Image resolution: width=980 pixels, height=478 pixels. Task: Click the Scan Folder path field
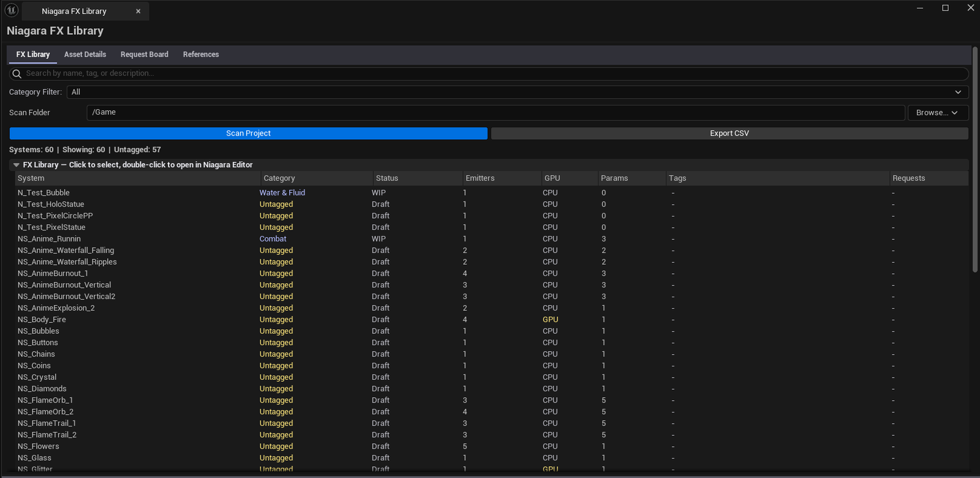496,113
